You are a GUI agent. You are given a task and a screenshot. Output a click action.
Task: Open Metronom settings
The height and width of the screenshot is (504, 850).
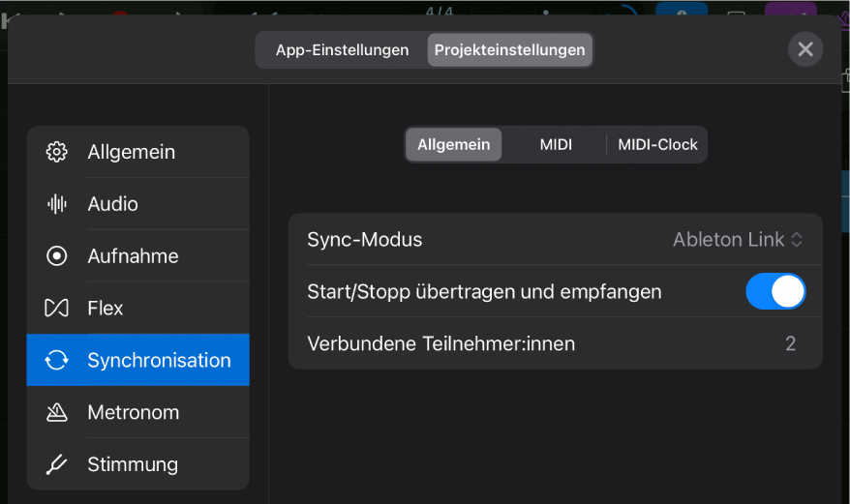(137, 412)
